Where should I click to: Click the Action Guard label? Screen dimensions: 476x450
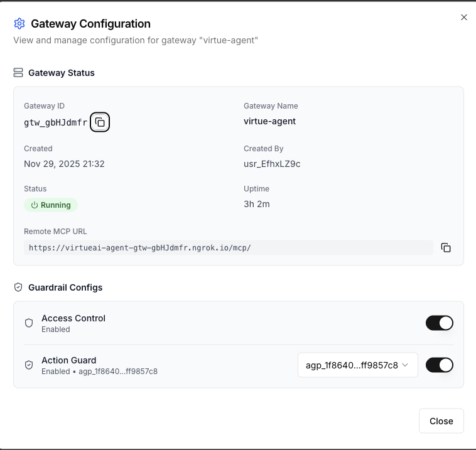[68, 360]
